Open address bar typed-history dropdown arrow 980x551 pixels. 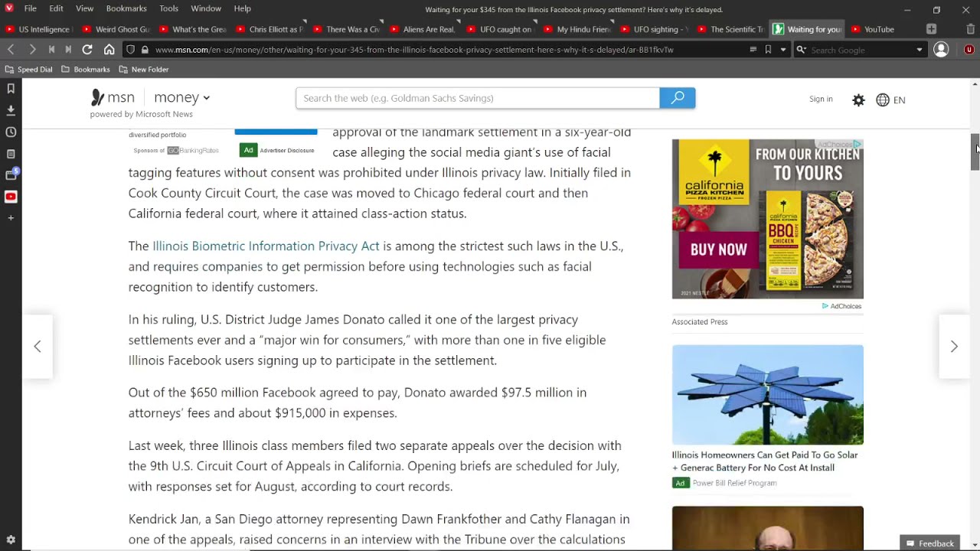[782, 50]
